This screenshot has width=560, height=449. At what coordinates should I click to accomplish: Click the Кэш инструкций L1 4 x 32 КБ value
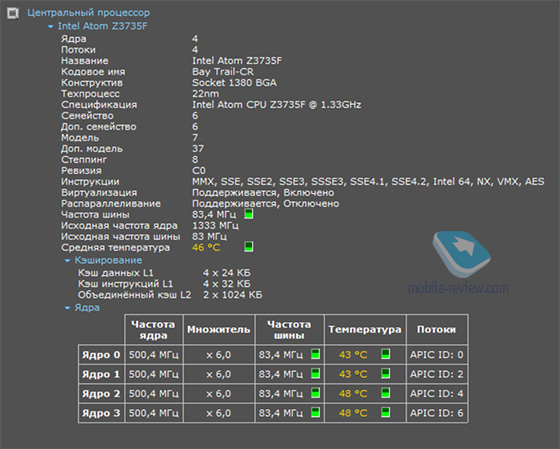(226, 284)
